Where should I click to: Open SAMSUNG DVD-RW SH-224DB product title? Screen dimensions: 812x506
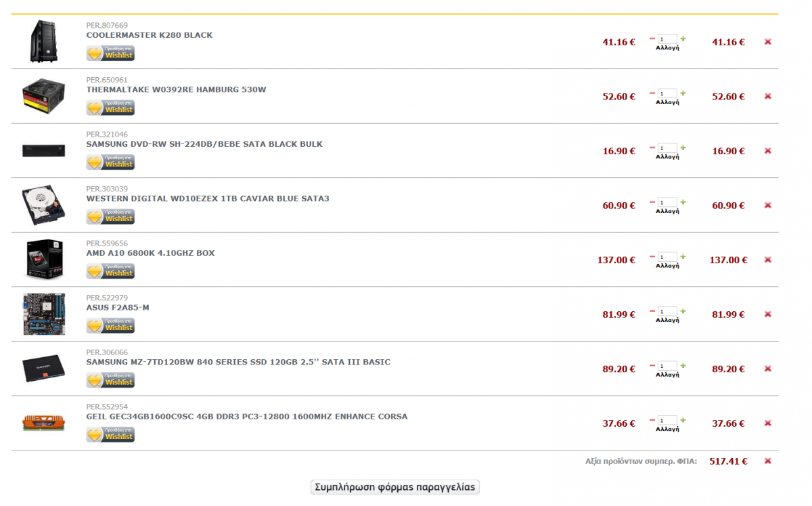204,144
